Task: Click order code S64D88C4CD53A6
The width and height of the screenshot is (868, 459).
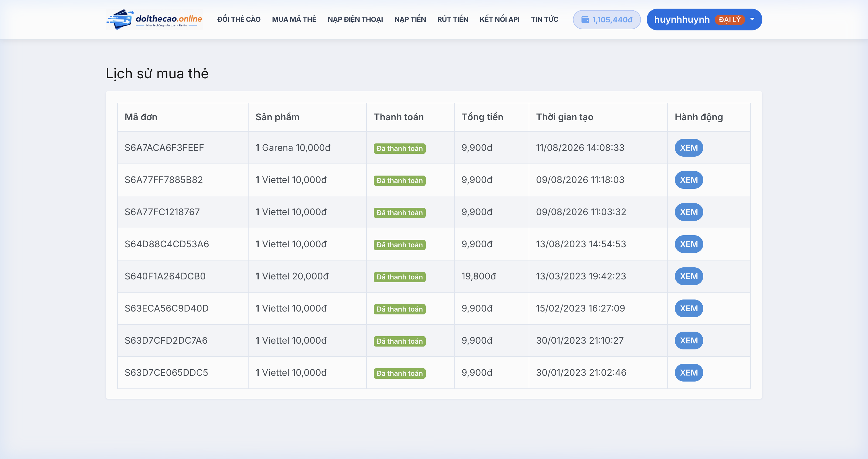Action: pos(167,244)
